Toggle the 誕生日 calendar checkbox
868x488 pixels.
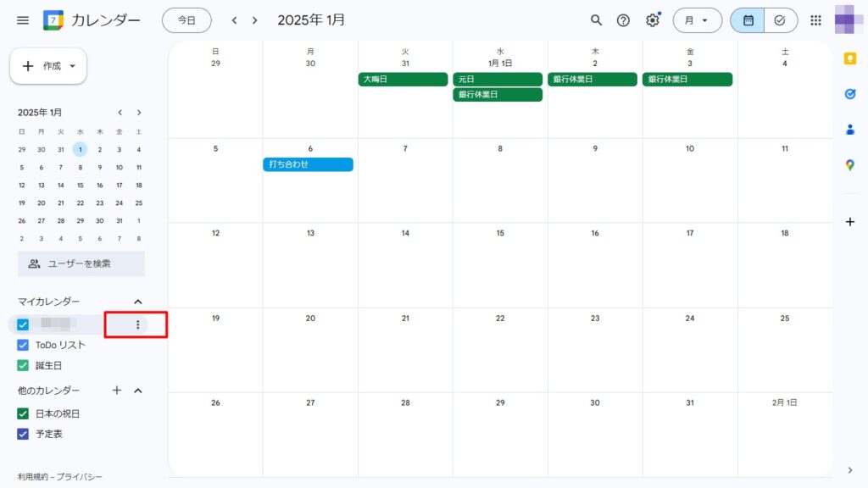[24, 366]
